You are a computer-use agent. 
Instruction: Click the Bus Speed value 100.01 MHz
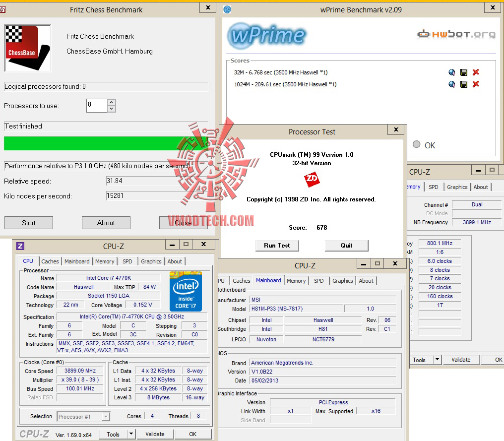(x=80, y=388)
